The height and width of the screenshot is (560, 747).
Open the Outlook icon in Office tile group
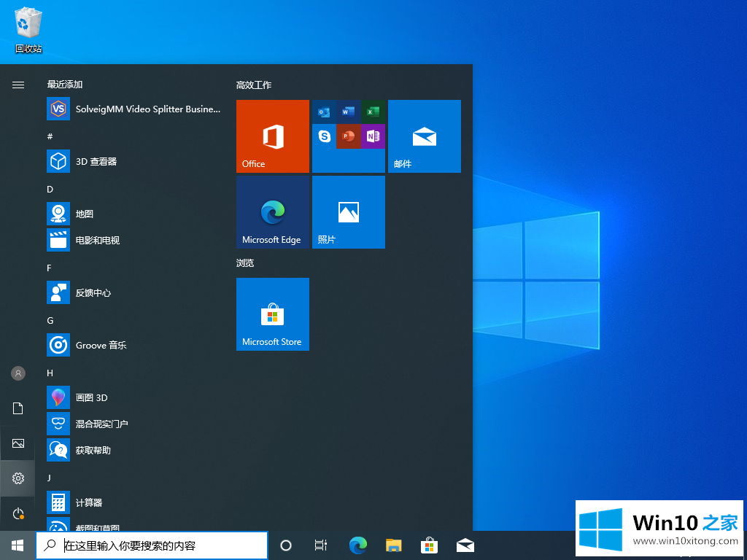point(324,112)
